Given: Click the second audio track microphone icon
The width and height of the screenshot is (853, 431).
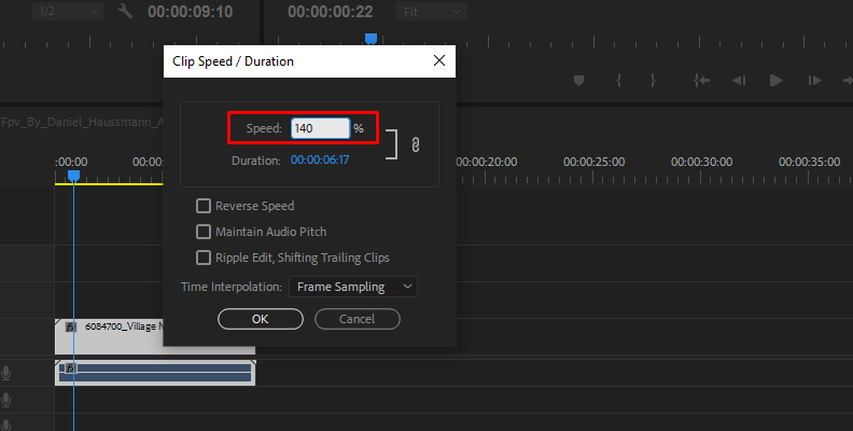Looking at the screenshot, I should point(6,400).
